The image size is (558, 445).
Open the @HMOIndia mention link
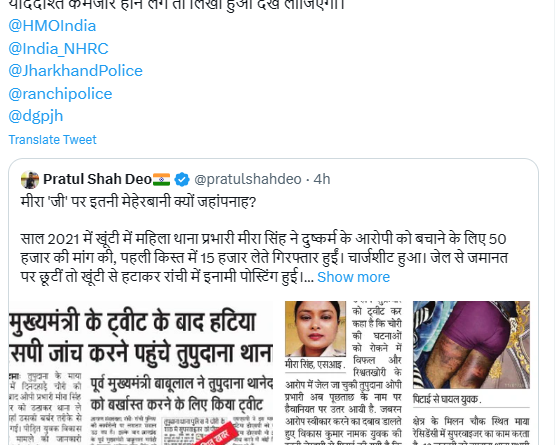pyautogui.click(x=52, y=26)
